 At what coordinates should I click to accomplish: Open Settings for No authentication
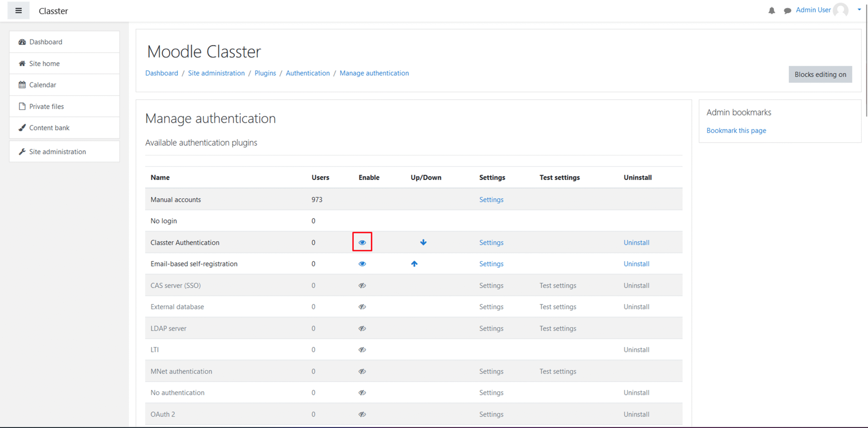491,393
